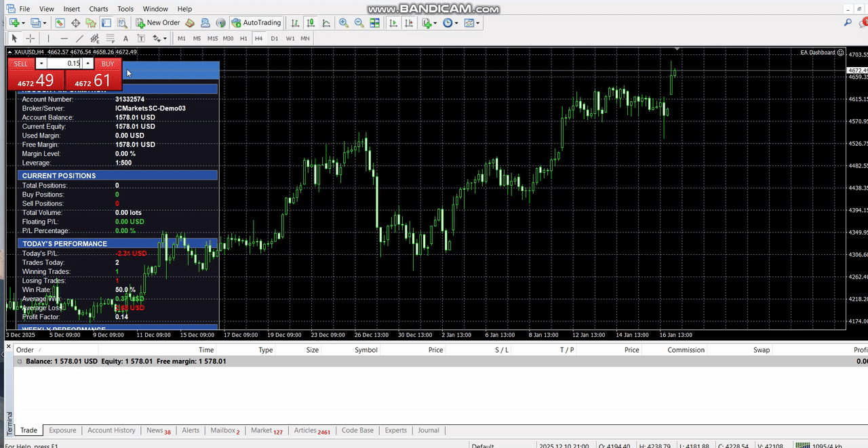Image resolution: width=868 pixels, height=448 pixels.
Task: Switch to the Account History tab
Action: pyautogui.click(x=111, y=430)
